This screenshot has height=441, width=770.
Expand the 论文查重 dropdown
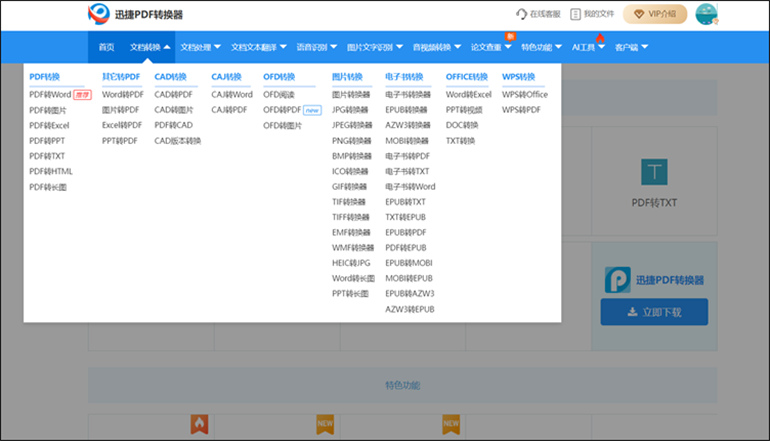(x=491, y=47)
